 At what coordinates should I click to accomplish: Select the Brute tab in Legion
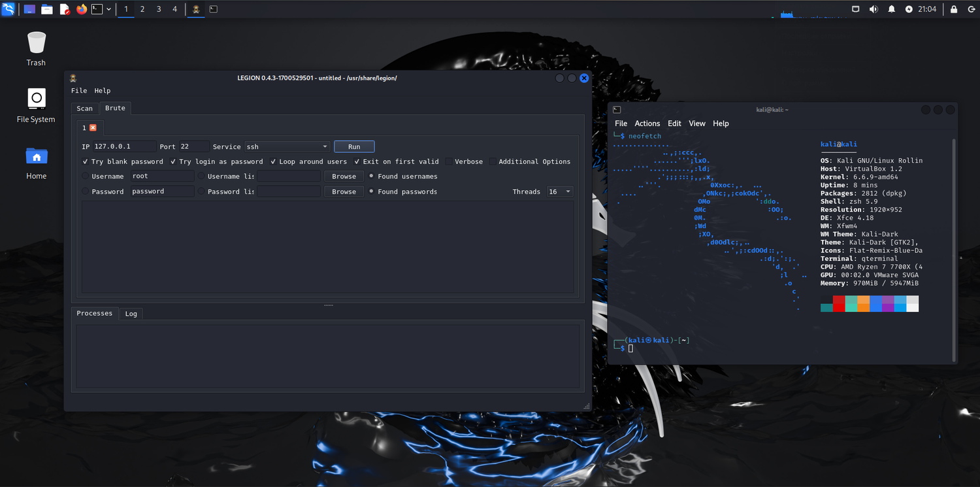pos(115,108)
